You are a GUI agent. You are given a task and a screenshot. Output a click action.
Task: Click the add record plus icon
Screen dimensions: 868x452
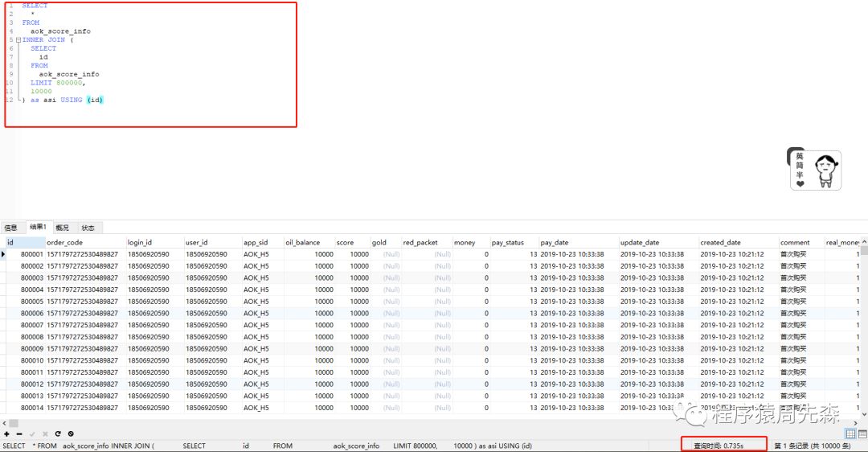click(6, 434)
